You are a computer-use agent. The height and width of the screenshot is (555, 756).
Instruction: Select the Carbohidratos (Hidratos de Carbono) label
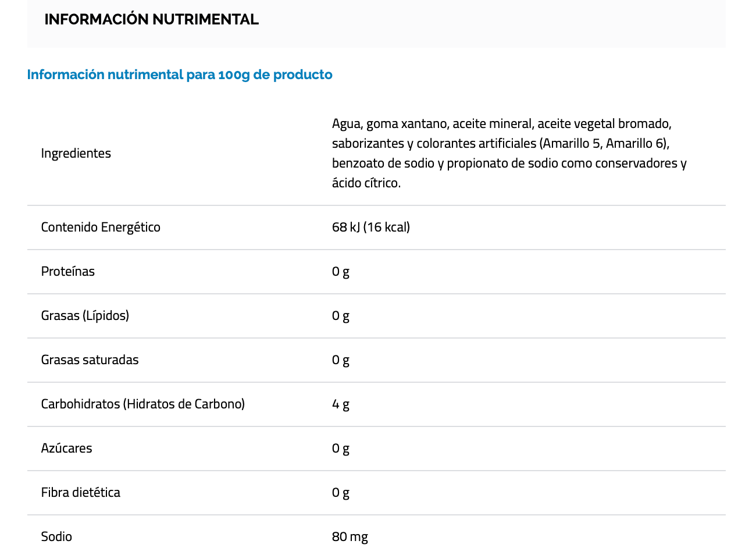coord(143,404)
